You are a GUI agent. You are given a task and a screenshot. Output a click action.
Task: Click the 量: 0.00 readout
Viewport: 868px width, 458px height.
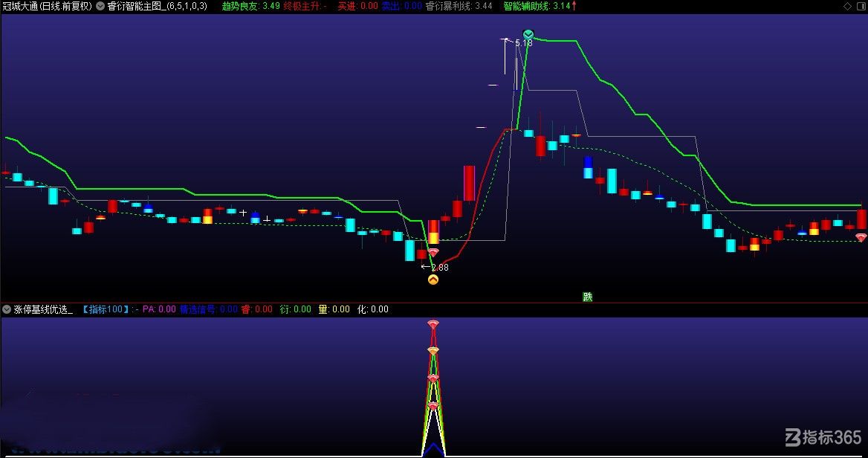[334, 309]
